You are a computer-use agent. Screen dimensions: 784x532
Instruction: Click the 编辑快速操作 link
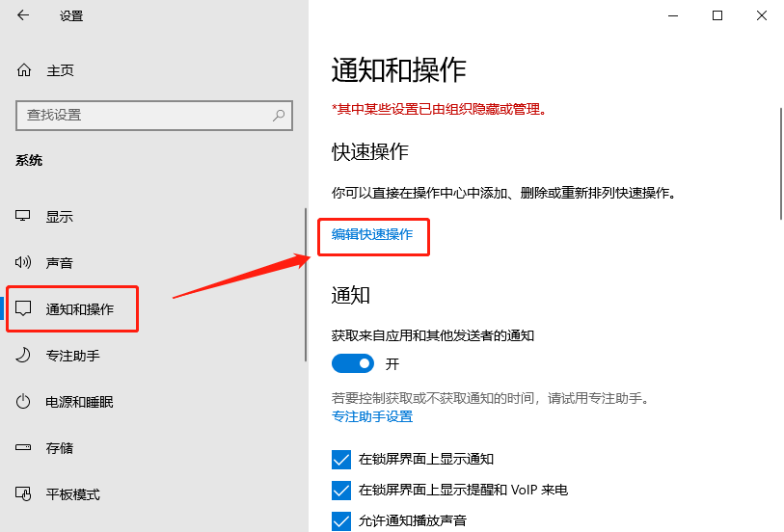point(372,234)
